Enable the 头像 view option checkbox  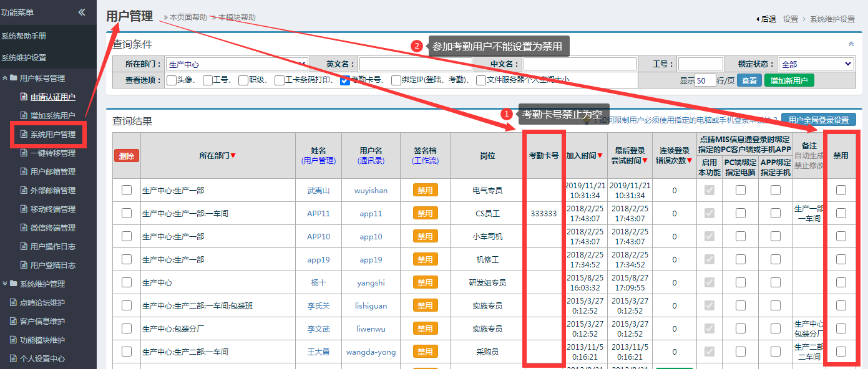click(x=172, y=80)
